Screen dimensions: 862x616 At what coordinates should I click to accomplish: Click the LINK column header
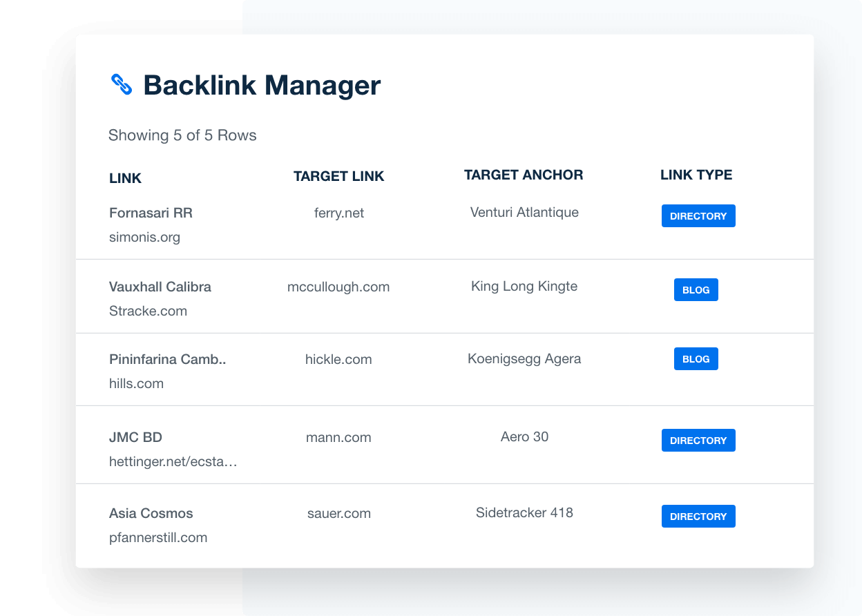pos(125,178)
